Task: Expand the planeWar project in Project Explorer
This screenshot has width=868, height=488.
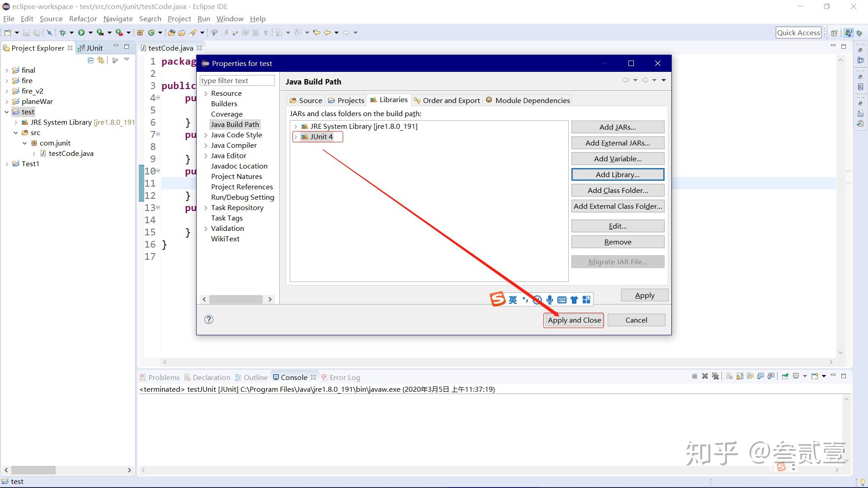Action: [x=6, y=102]
